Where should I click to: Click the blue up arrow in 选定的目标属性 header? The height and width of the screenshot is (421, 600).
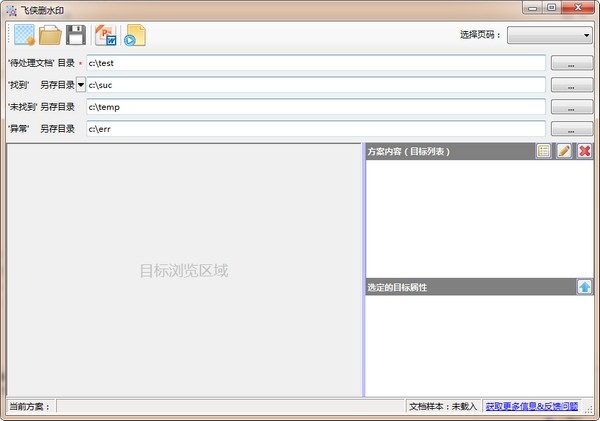(x=584, y=287)
